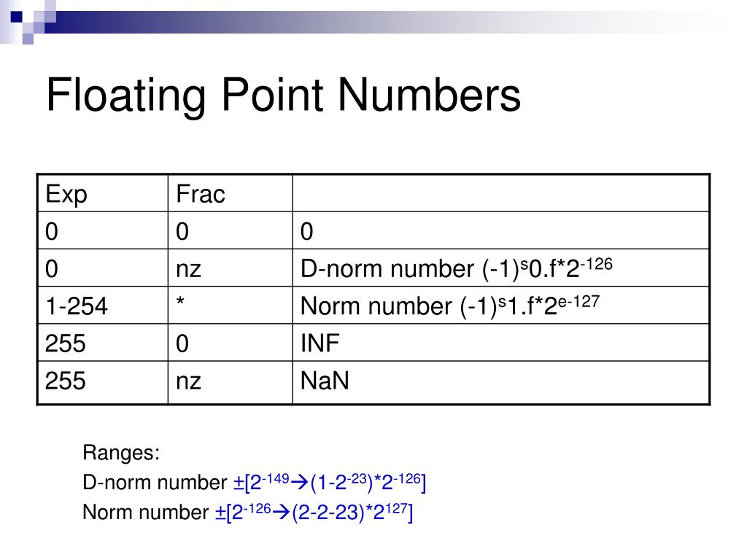
Task: Click the zero result cell in first data row
Action: pos(500,230)
